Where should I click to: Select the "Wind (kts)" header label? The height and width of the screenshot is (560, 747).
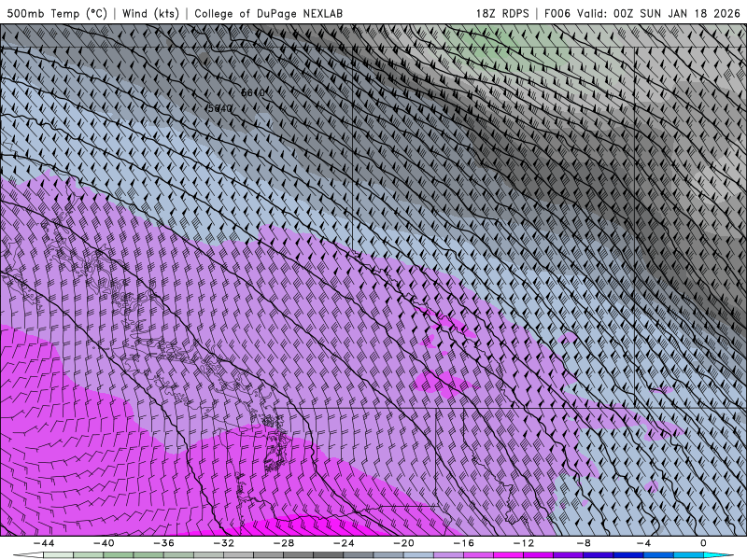(150, 13)
